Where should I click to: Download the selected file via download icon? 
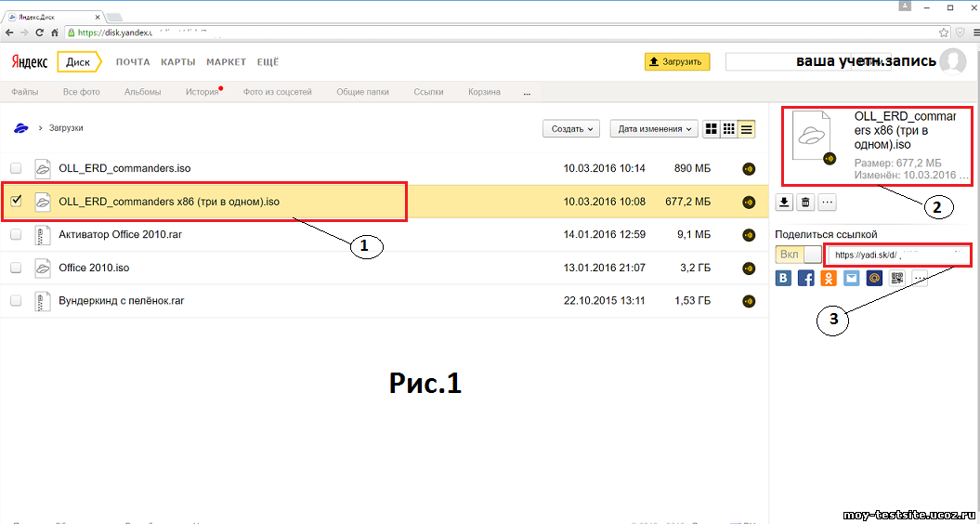784,203
